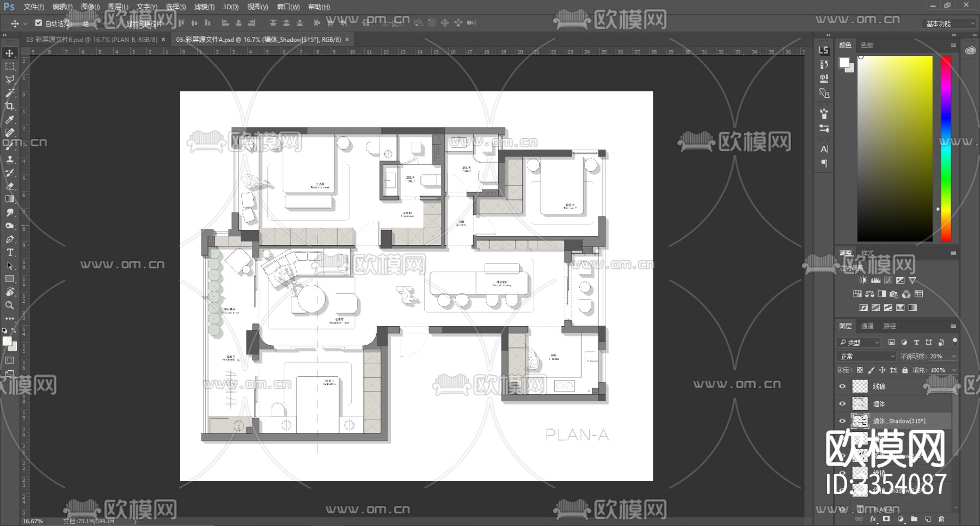Select the Move tool
Screen dimensions: 980x526
point(10,53)
